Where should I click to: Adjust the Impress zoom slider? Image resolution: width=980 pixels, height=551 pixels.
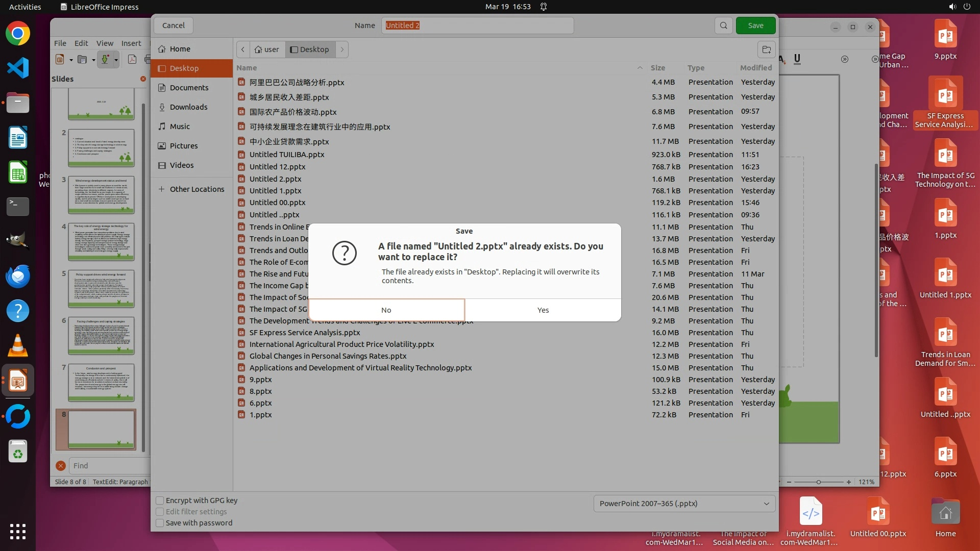click(818, 482)
